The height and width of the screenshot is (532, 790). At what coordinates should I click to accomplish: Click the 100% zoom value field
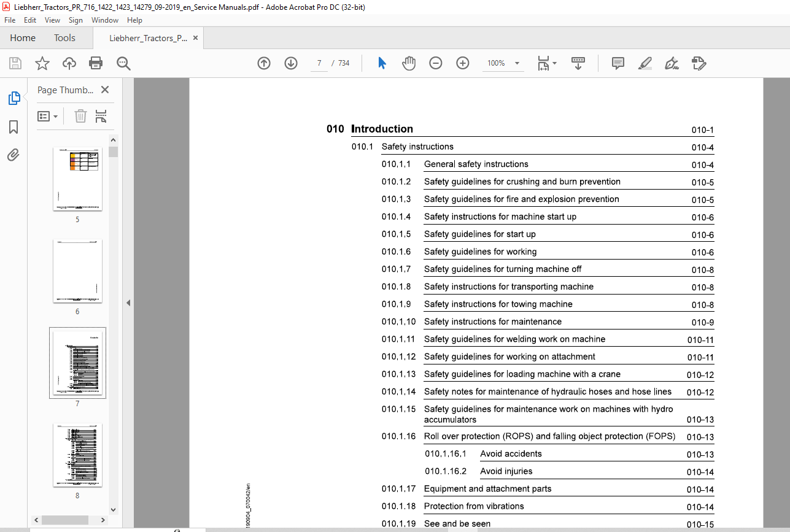click(496, 63)
